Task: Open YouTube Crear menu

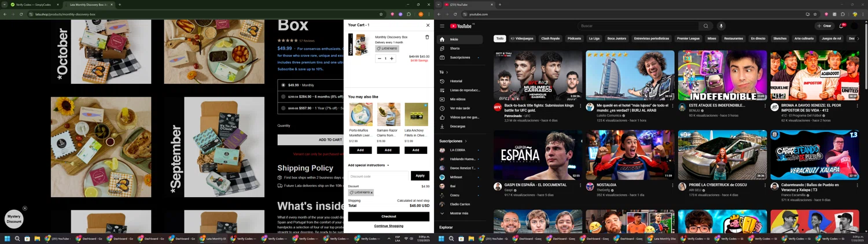Action: [x=825, y=26]
